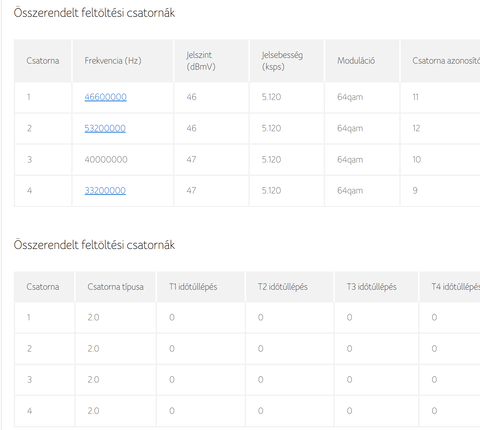The width and height of the screenshot is (480, 430).
Task: Select the 5.120 symbol rate in 33200000 row
Action: tap(271, 191)
